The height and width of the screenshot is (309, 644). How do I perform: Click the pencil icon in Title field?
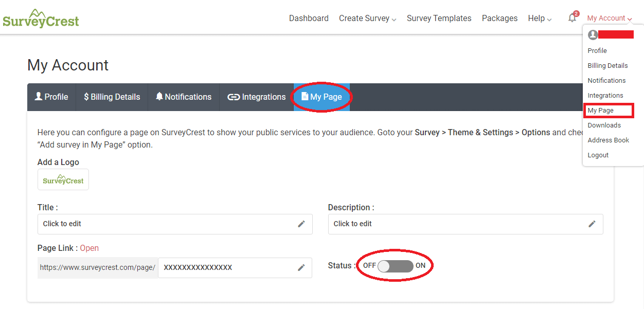[x=301, y=224]
